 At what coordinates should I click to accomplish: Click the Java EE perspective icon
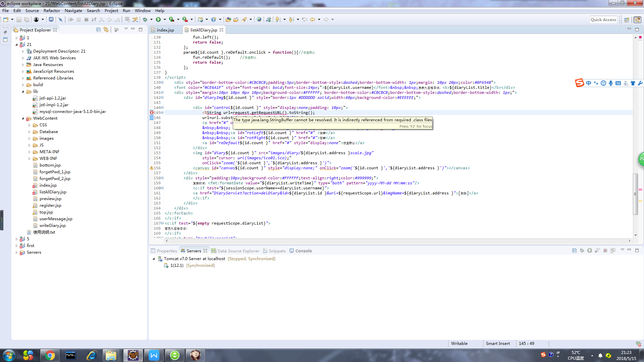pyautogui.click(x=637, y=20)
